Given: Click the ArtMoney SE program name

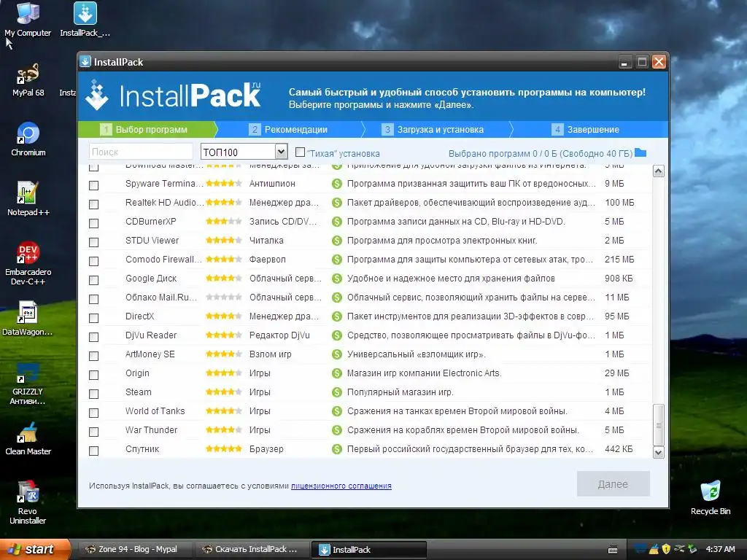Looking at the screenshot, I should (x=150, y=354).
